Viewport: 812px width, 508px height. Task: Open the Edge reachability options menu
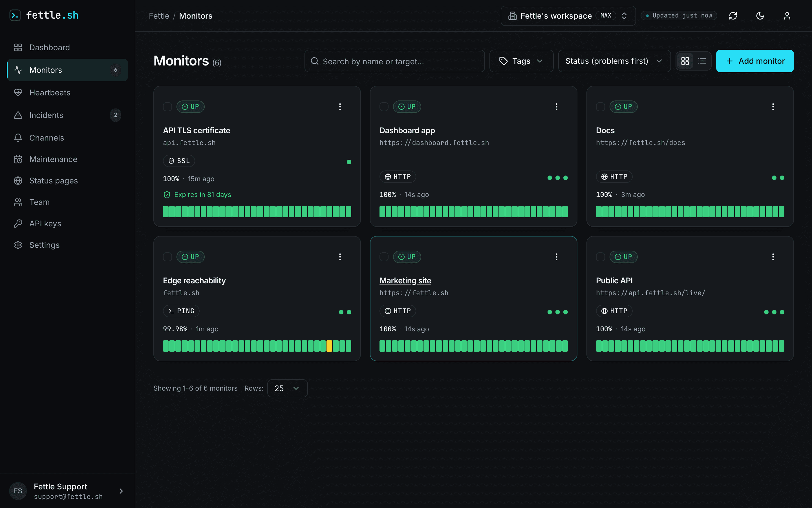340,257
